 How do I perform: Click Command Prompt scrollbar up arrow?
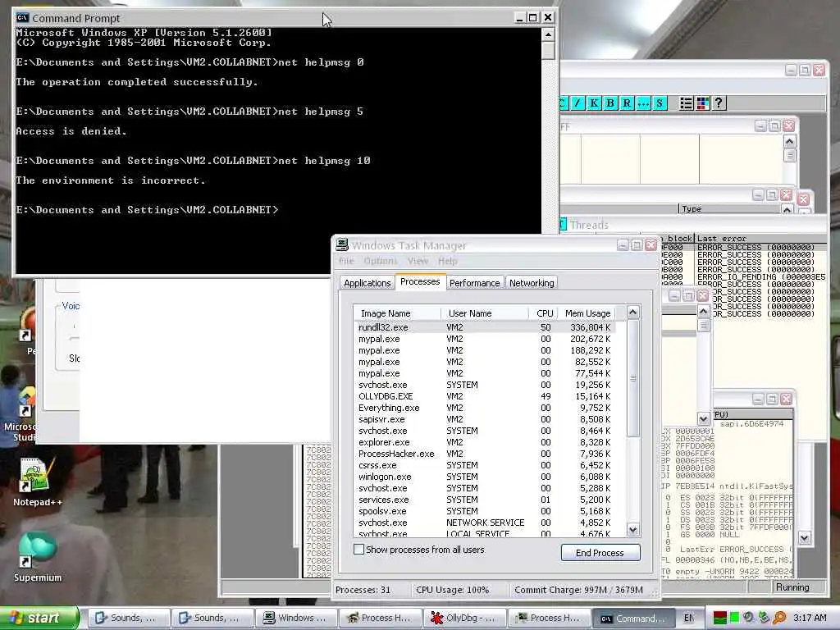[x=548, y=34]
